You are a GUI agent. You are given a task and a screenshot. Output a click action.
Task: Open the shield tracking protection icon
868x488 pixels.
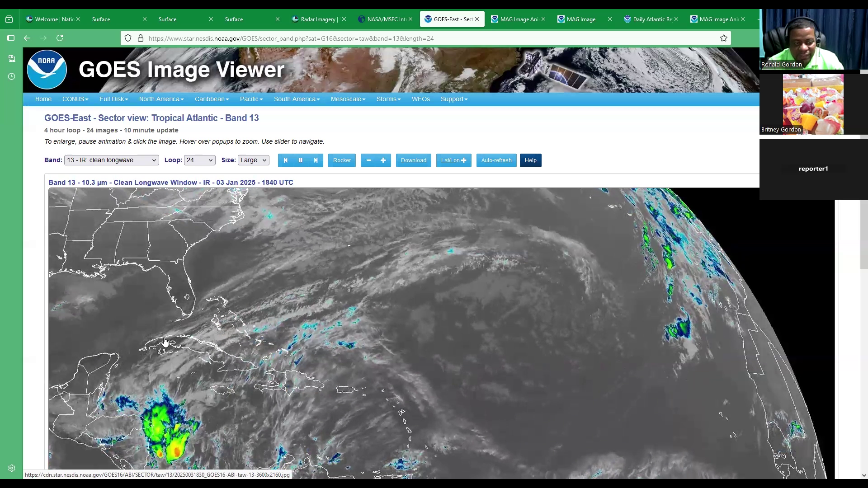pos(128,38)
